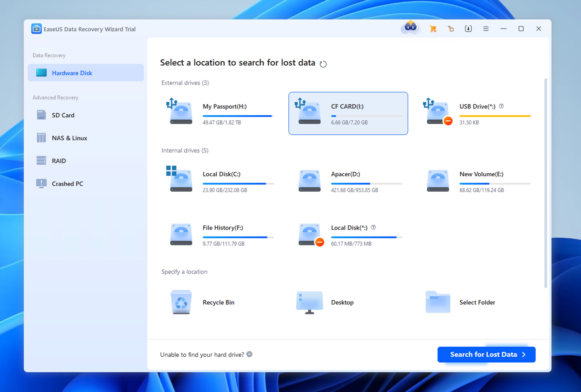Screen dimensions: 581x392
Task: Click 'Unable to find your hard drive?' text
Action: [202, 355]
